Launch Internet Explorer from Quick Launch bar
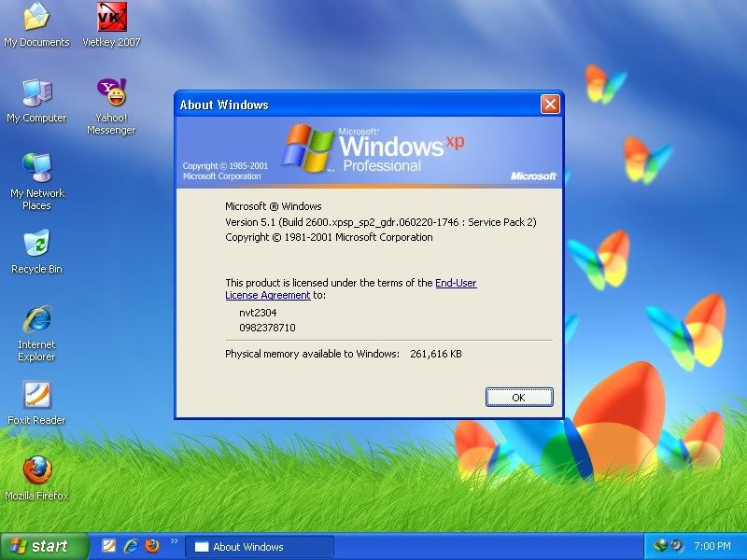 pyautogui.click(x=131, y=546)
